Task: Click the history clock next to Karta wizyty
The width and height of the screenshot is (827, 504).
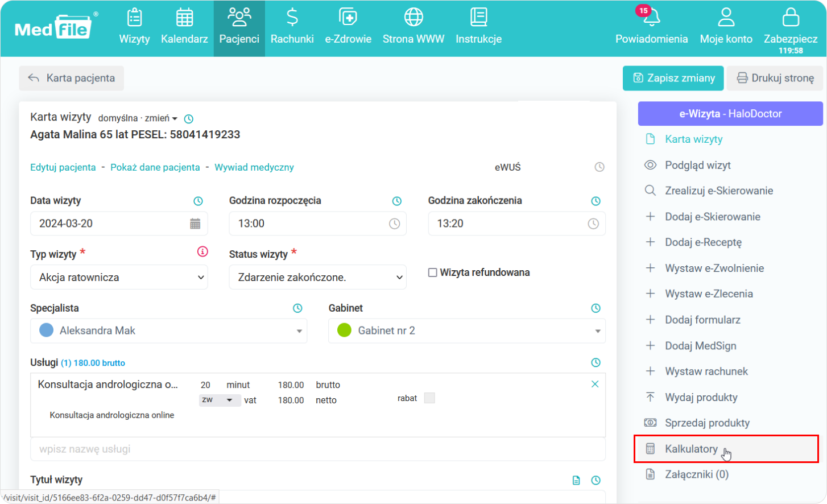Action: click(x=189, y=119)
